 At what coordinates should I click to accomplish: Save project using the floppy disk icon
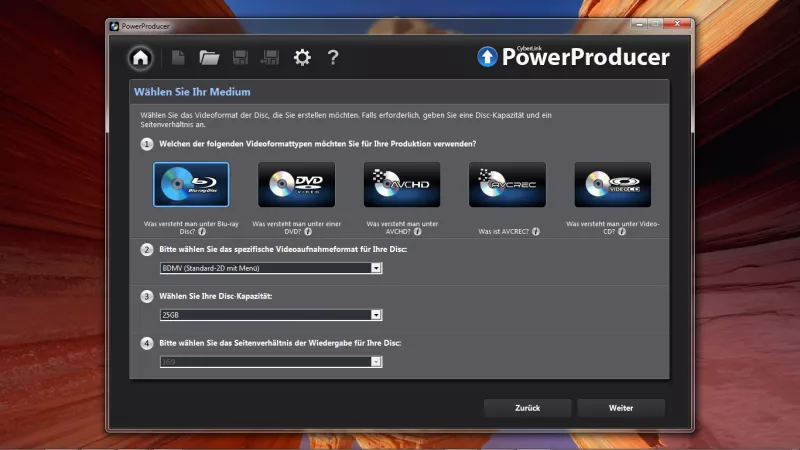point(240,58)
